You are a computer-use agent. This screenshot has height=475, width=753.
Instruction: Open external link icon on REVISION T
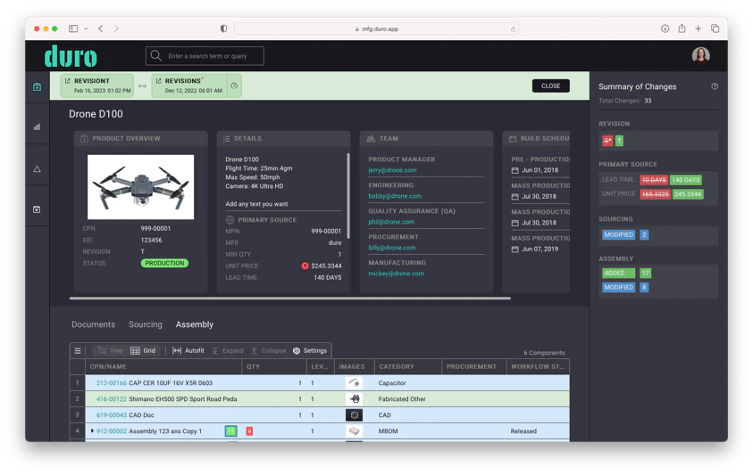[67, 81]
